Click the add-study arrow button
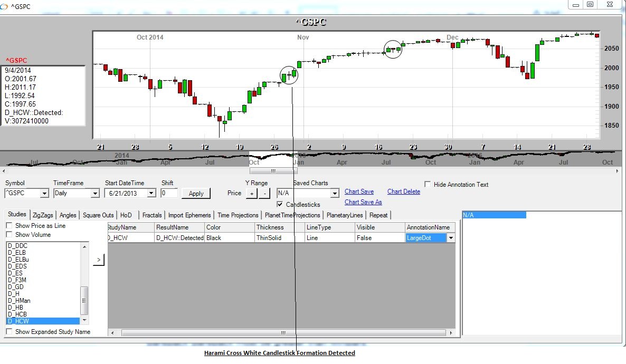This screenshot has height=364, width=626. point(99,260)
